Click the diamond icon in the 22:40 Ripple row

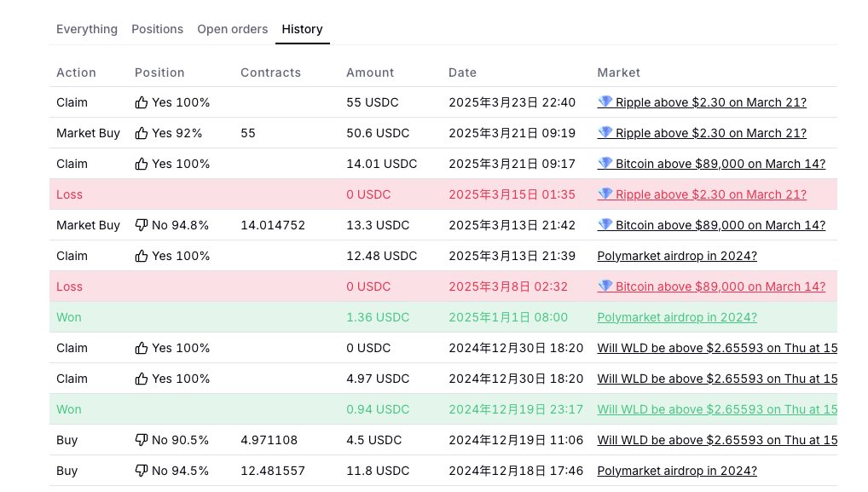tap(605, 101)
